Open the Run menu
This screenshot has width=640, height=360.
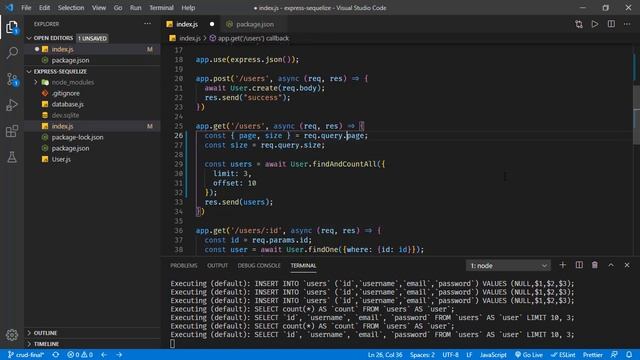pos(136,8)
